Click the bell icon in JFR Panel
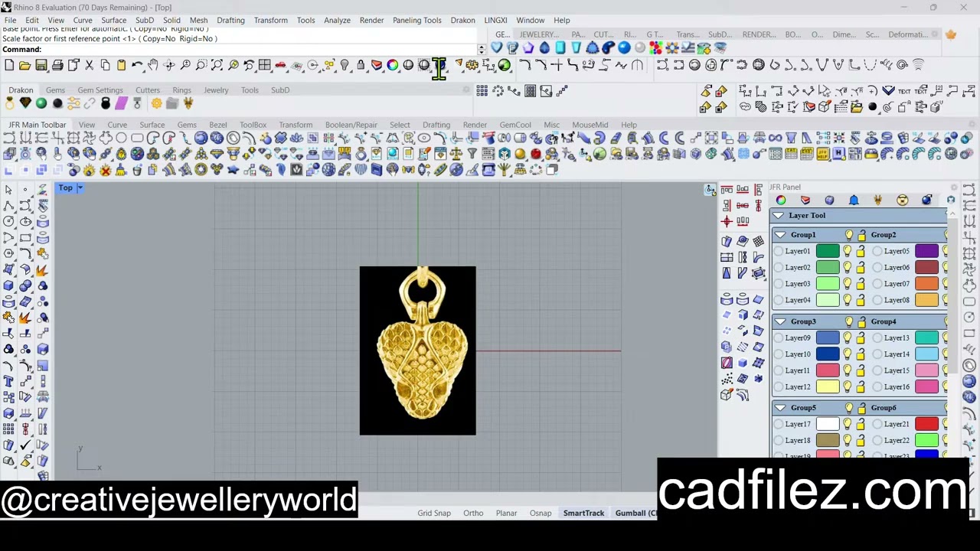The height and width of the screenshot is (551, 980). tap(854, 201)
